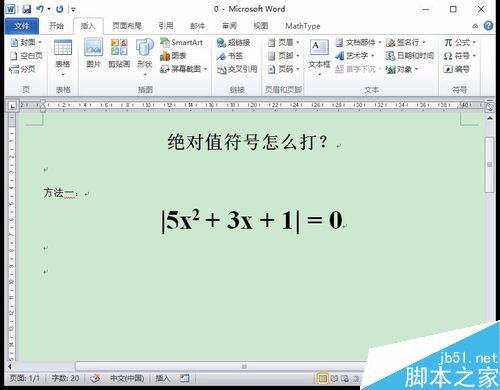Screen dimensions: 500x390
Task: Open the MathType tab
Action: click(303, 26)
